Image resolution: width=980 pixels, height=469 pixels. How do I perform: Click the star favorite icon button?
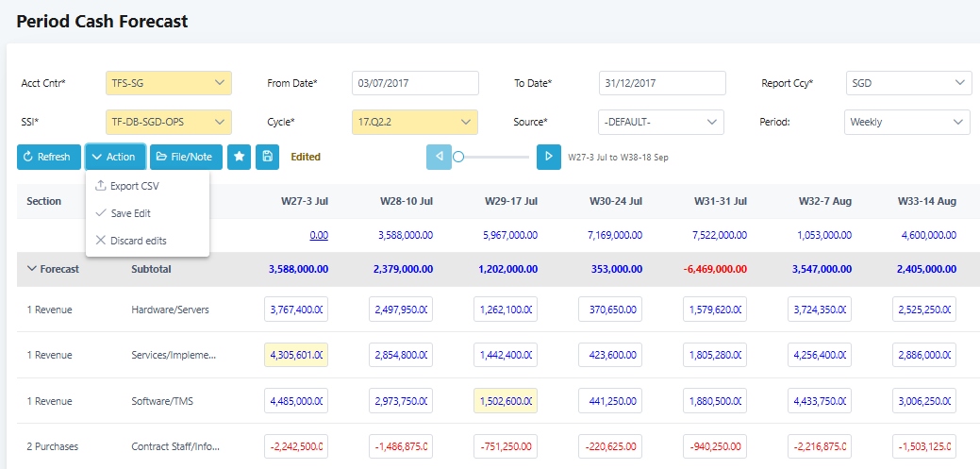pyautogui.click(x=240, y=157)
